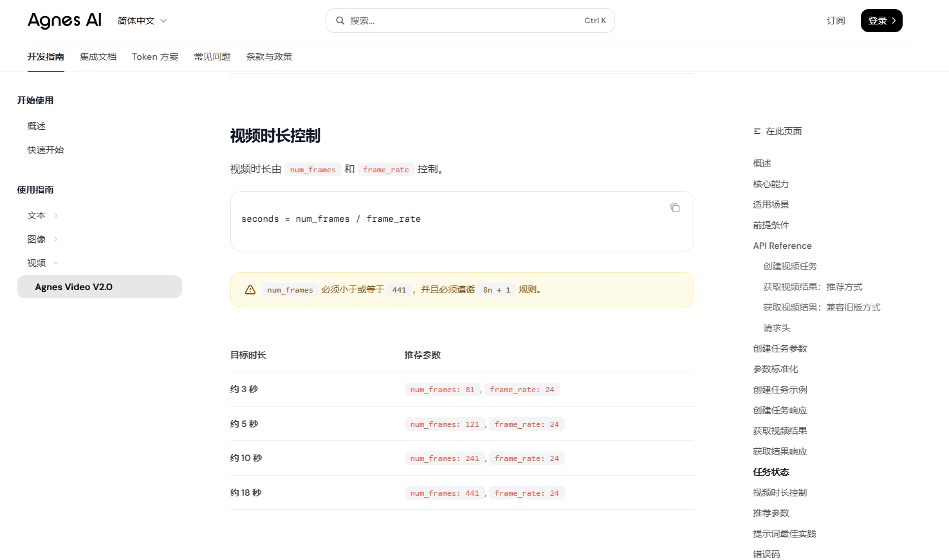Image resolution: width=949 pixels, height=560 pixels.
Task: Jump to 获取视频结果 section
Action: click(x=780, y=431)
